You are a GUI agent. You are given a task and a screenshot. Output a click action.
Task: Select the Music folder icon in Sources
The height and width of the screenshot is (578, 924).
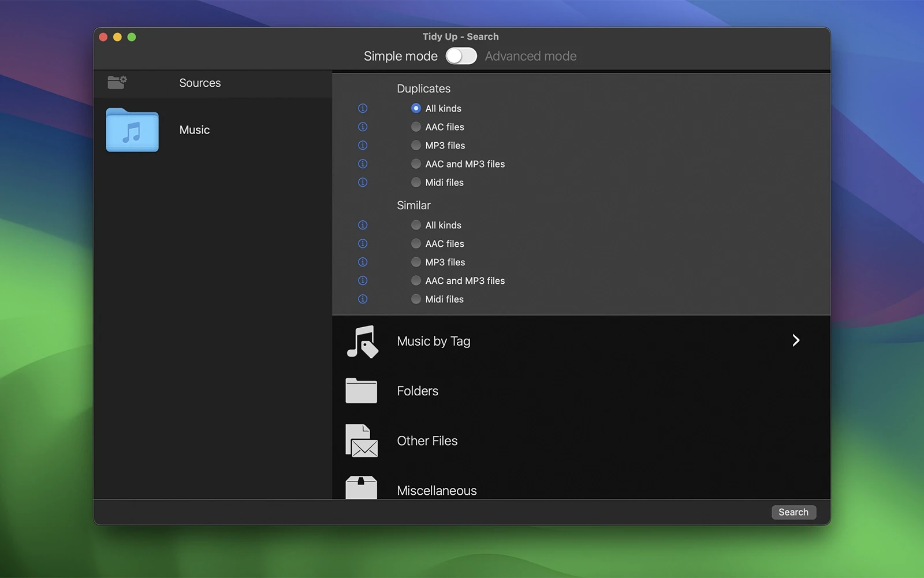pyautogui.click(x=132, y=130)
